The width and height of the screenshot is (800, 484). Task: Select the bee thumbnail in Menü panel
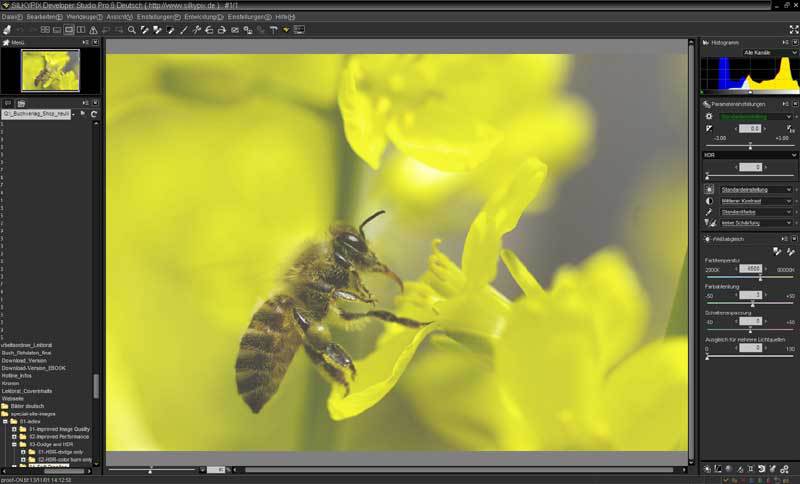[50, 70]
